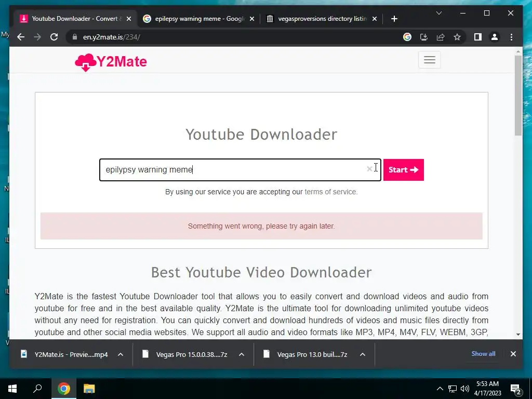
Task: Open Chrome's three-dot menu
Action: pyautogui.click(x=511, y=37)
